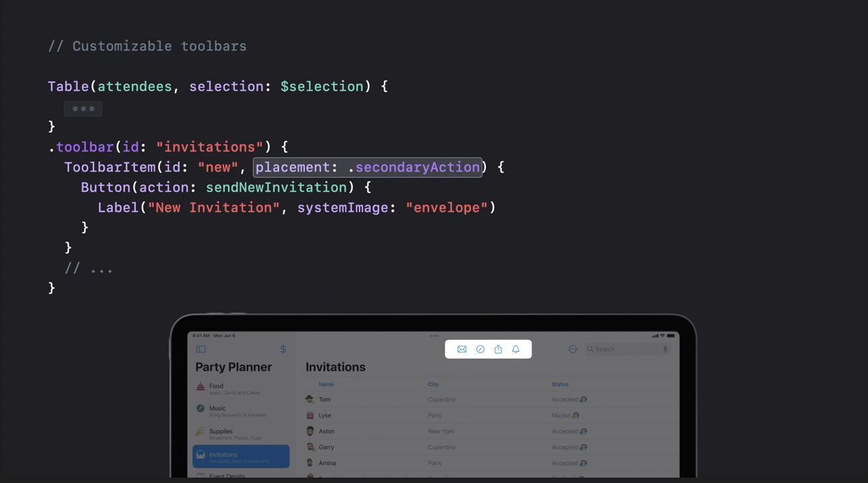Click the "invitations" string in toolbar code
The height and width of the screenshot is (483, 868).
coord(209,147)
